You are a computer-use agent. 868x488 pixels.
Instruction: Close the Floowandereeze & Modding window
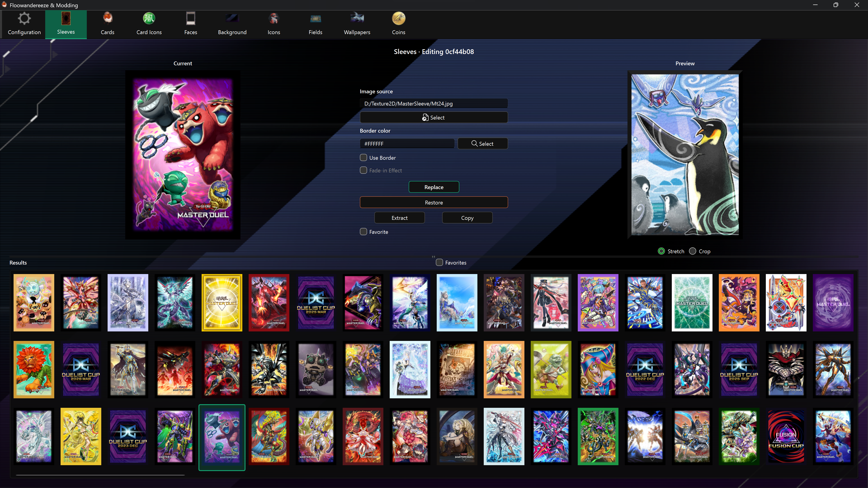(857, 5)
